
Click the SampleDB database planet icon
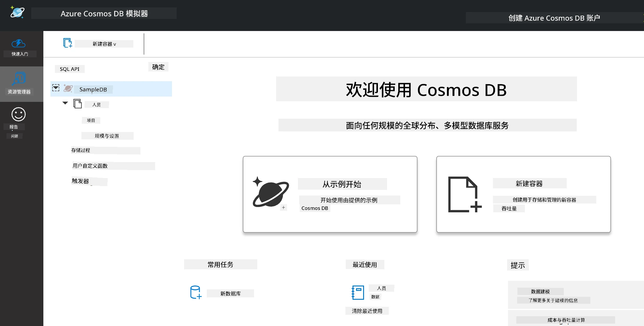click(68, 88)
